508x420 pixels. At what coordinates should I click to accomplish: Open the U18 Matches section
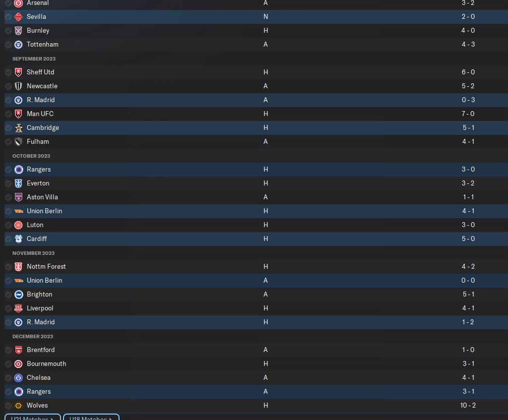[91, 418]
